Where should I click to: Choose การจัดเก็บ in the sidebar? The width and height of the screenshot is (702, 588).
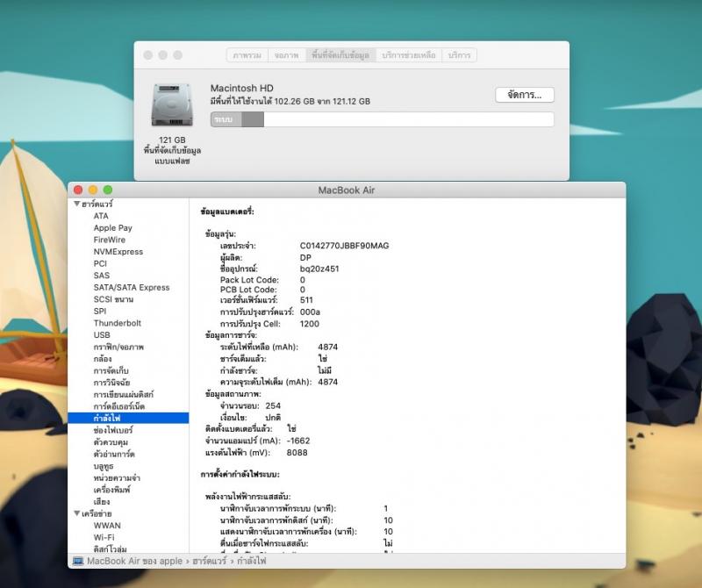[x=111, y=371]
